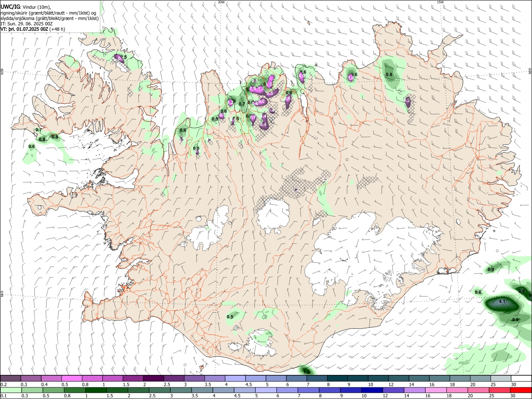Viewport: 532px width, 399px height.
Task: Click the 2.6 precipitation value label
Action: pyautogui.click(x=522, y=291)
